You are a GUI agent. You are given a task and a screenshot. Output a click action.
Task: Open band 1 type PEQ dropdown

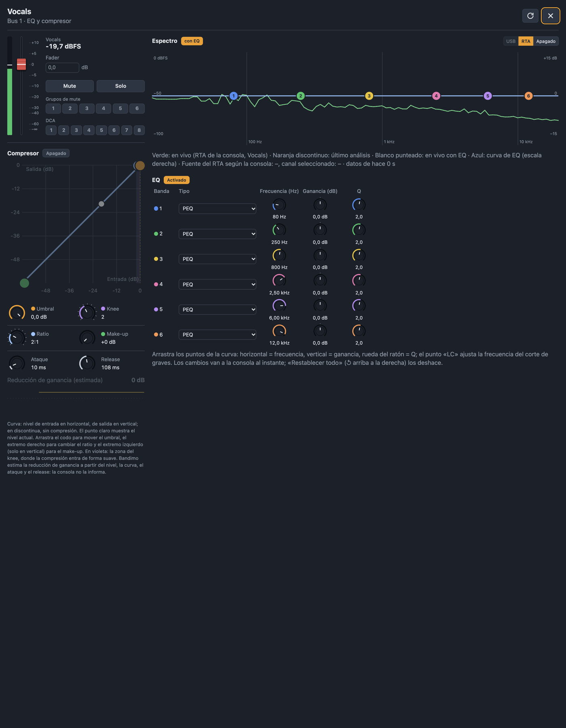218,209
